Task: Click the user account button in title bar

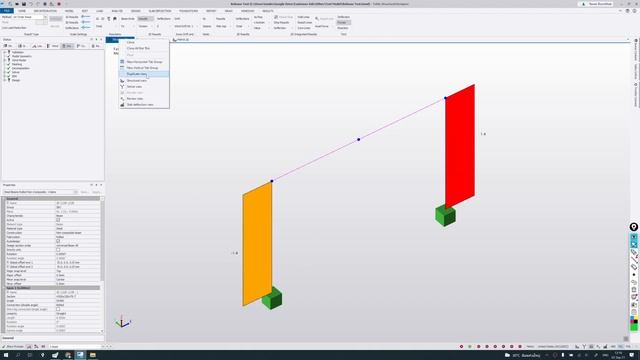Action: [x=596, y=4]
